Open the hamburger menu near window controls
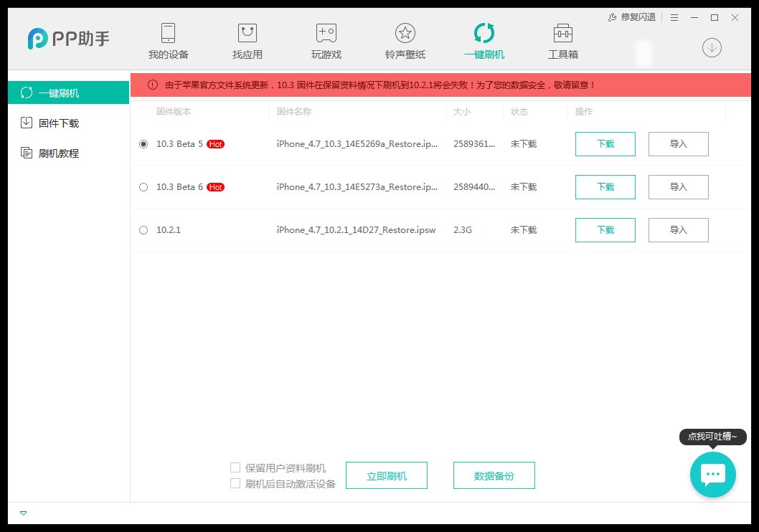 [x=673, y=16]
